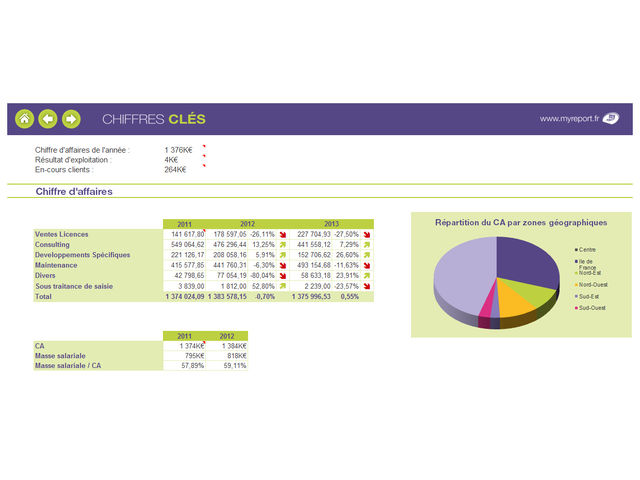The width and height of the screenshot is (640, 480).
Task: Click the 1 375 996,53 total for 2013
Action: (x=311, y=296)
